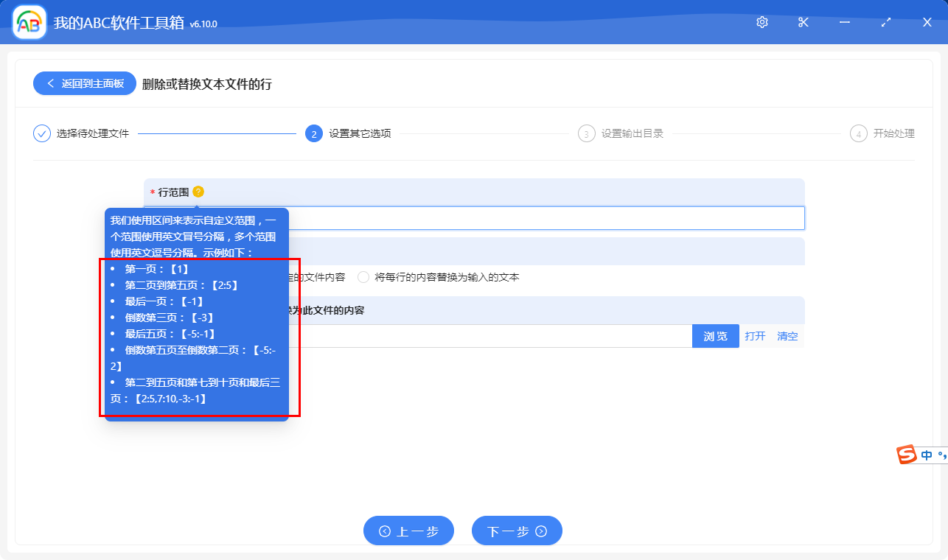
Task: Open the settings gear in the title bar
Action: pos(761,22)
